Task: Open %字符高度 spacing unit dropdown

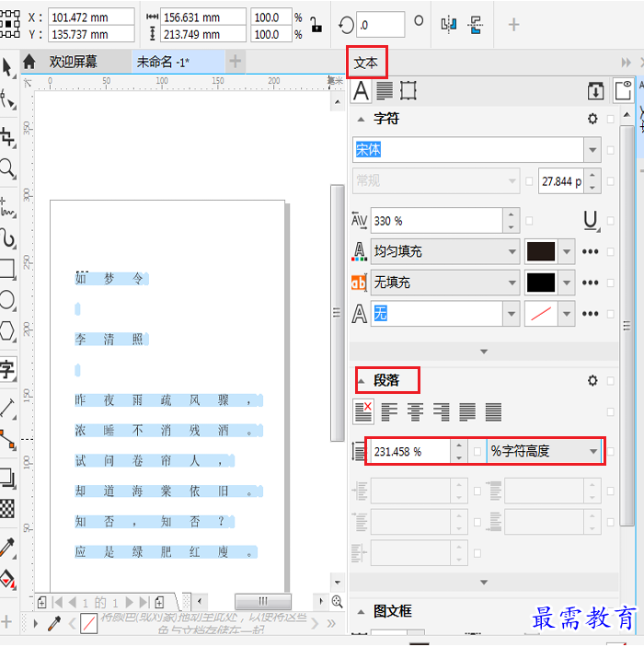Action: [593, 451]
